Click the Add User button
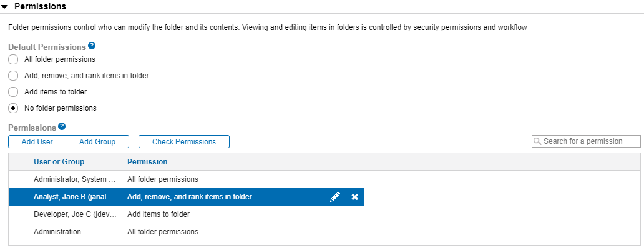 [37, 142]
